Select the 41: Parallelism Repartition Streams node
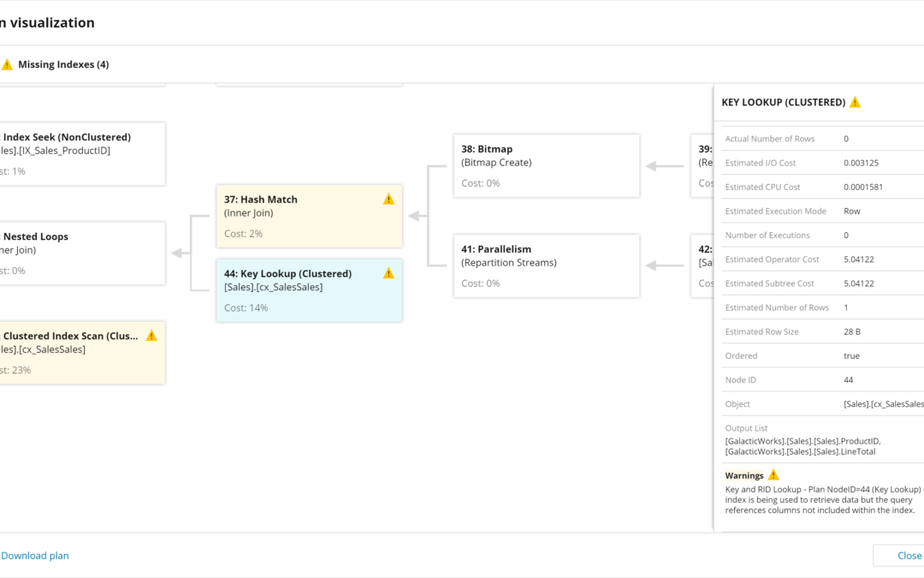Image resolution: width=924 pixels, height=578 pixels. [546, 265]
